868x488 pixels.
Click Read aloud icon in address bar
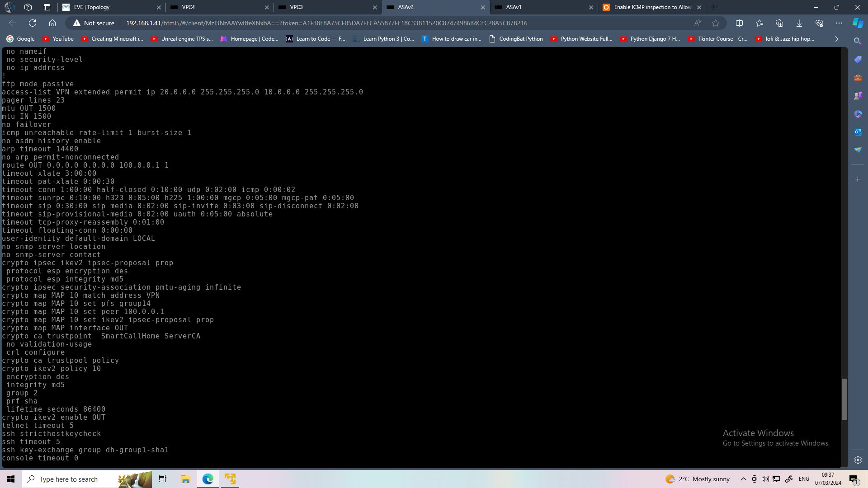pos(698,23)
